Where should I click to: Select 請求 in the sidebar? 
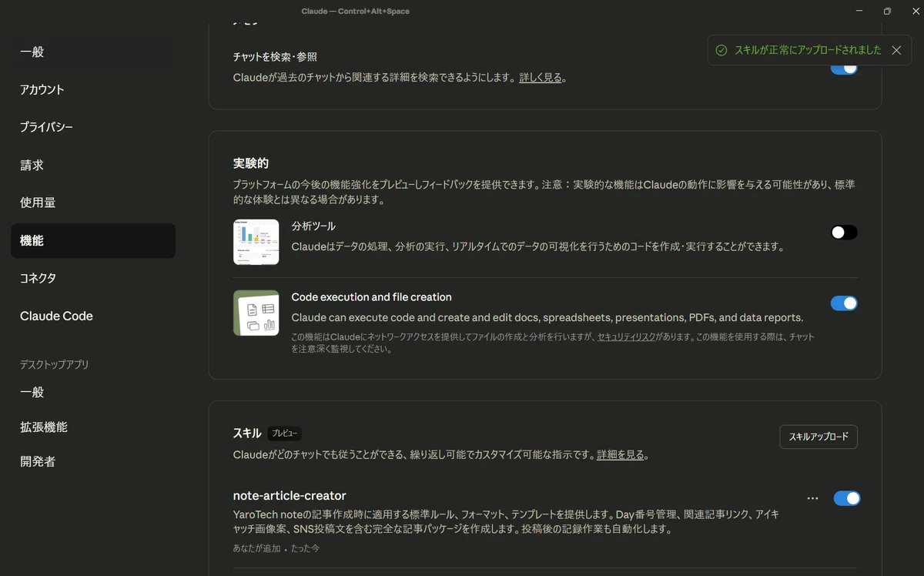(x=93, y=166)
